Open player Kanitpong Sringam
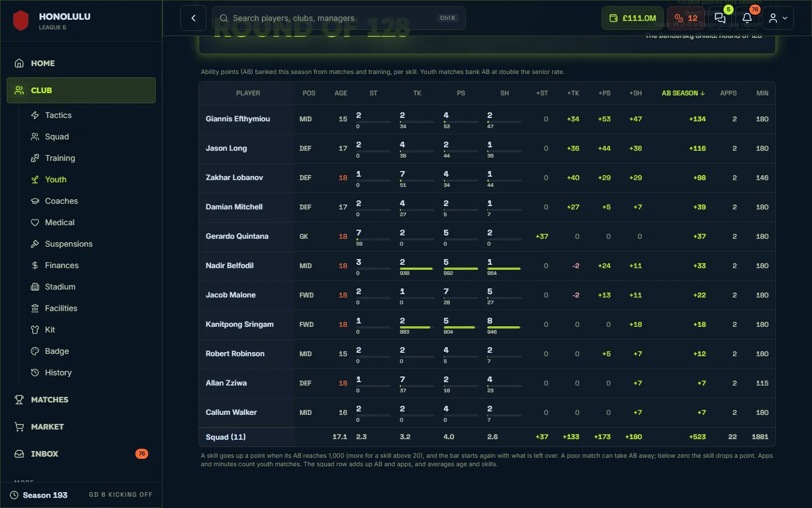The width and height of the screenshot is (812, 508). (x=239, y=325)
